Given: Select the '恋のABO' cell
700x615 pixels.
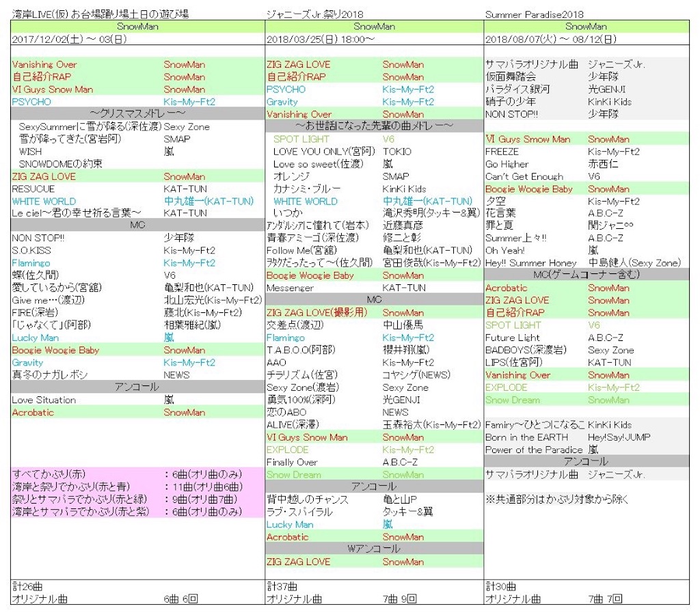Looking at the screenshot, I should [286, 412].
